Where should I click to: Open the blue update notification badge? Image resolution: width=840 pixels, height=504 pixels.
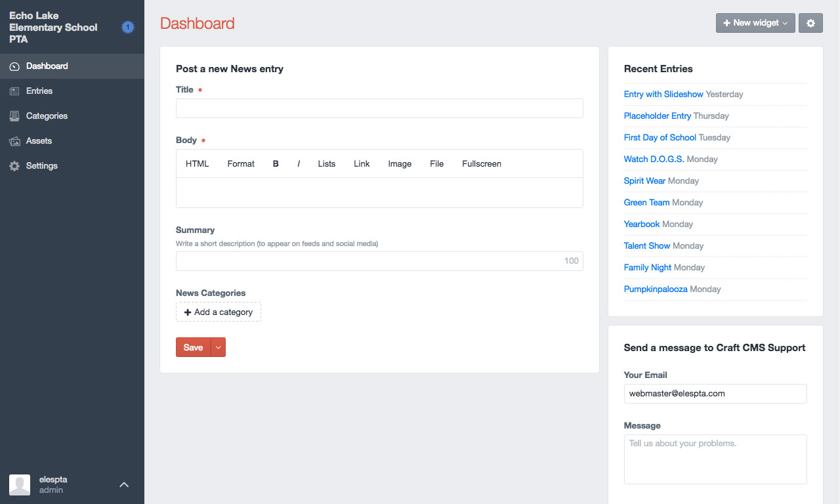[128, 27]
